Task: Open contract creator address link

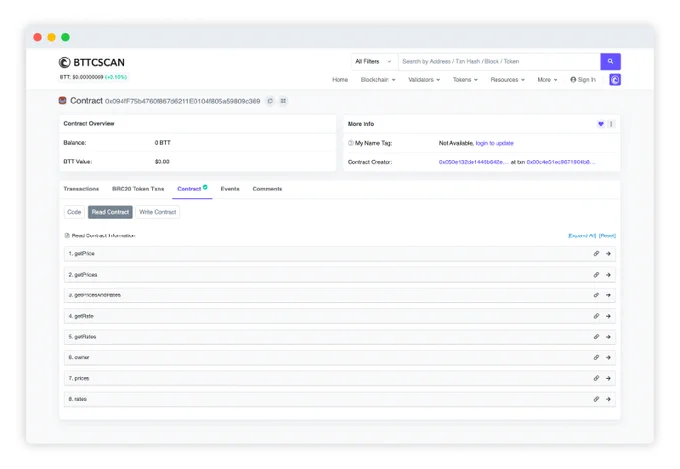Action: coord(473,162)
